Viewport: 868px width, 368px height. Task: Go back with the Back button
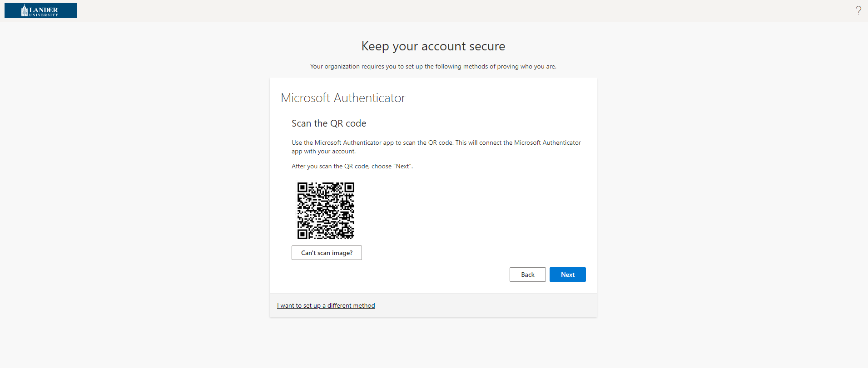527,275
